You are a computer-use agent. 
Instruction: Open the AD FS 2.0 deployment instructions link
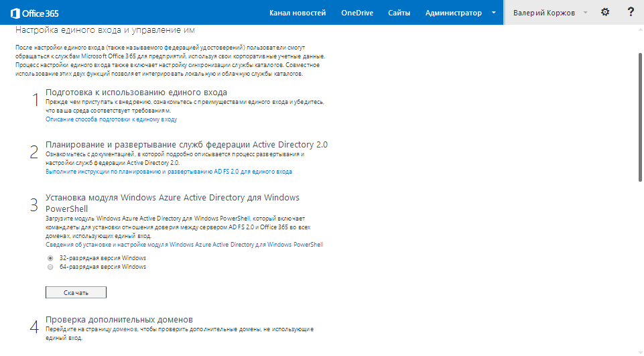pos(169,172)
